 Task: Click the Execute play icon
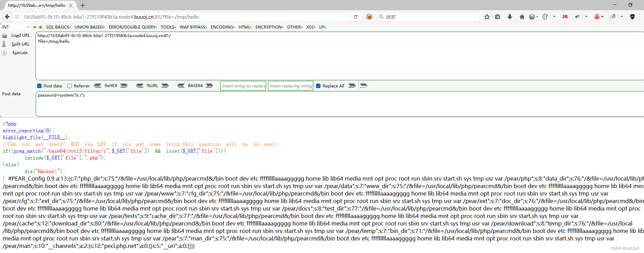4,53
